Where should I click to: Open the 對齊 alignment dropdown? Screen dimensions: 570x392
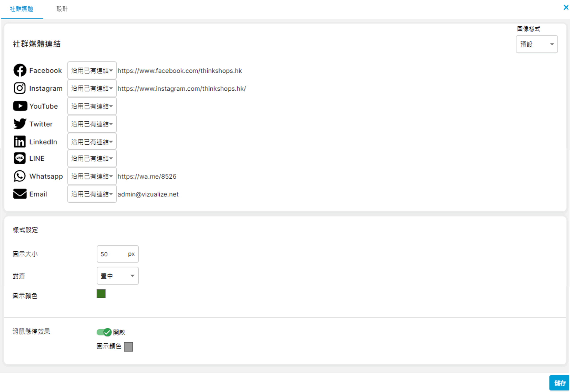118,276
